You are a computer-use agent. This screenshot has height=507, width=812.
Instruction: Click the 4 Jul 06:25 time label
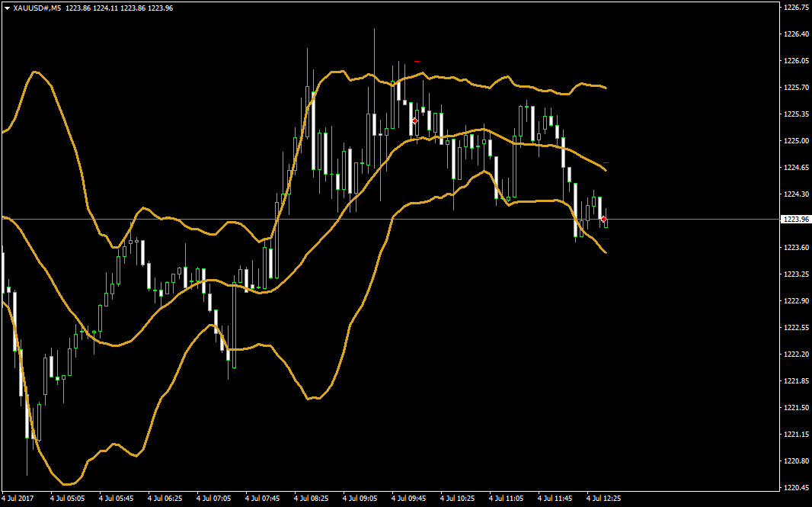(x=165, y=499)
